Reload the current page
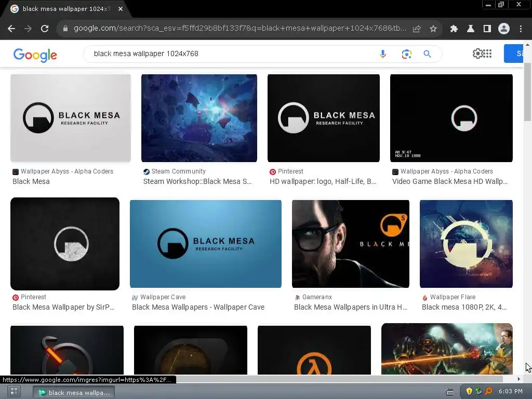532x399 pixels. click(45, 29)
